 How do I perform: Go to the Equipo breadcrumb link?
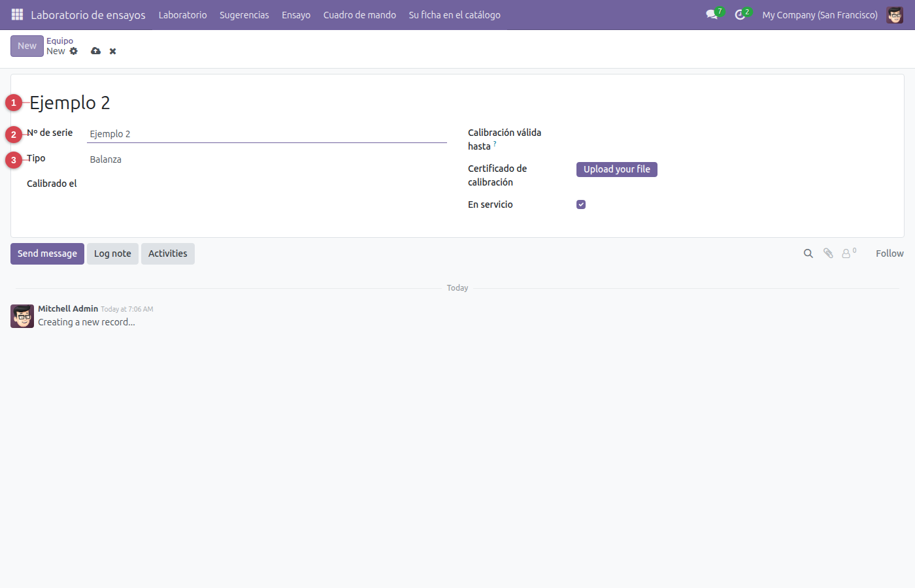[59, 41]
